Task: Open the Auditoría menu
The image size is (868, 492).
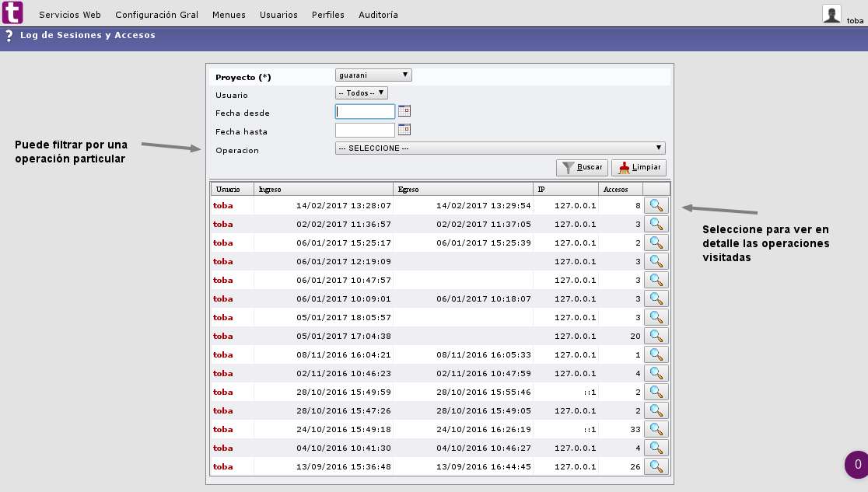Action: pos(378,15)
